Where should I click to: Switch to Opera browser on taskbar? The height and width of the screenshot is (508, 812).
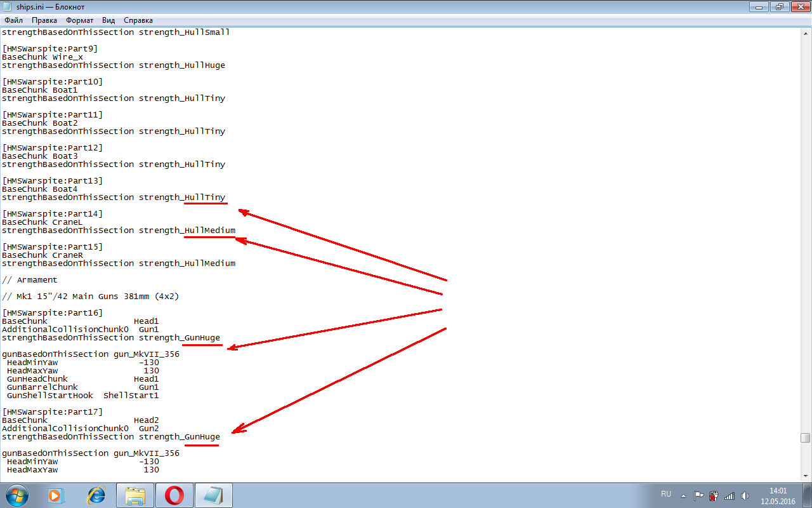[x=174, y=495]
